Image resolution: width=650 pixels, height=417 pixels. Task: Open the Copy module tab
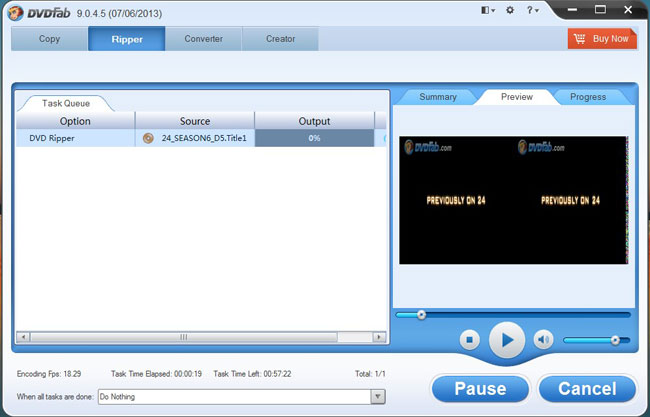click(x=49, y=39)
